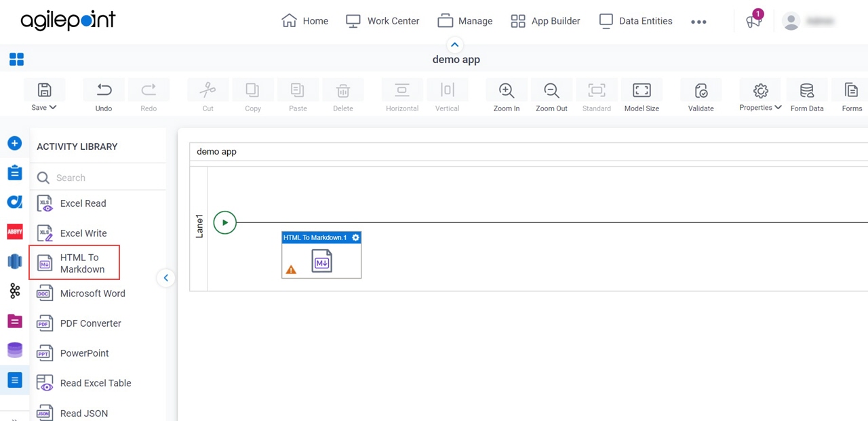Open the Kafka-style nodes sidebar icon
This screenshot has height=421, width=868.
tap(15, 291)
